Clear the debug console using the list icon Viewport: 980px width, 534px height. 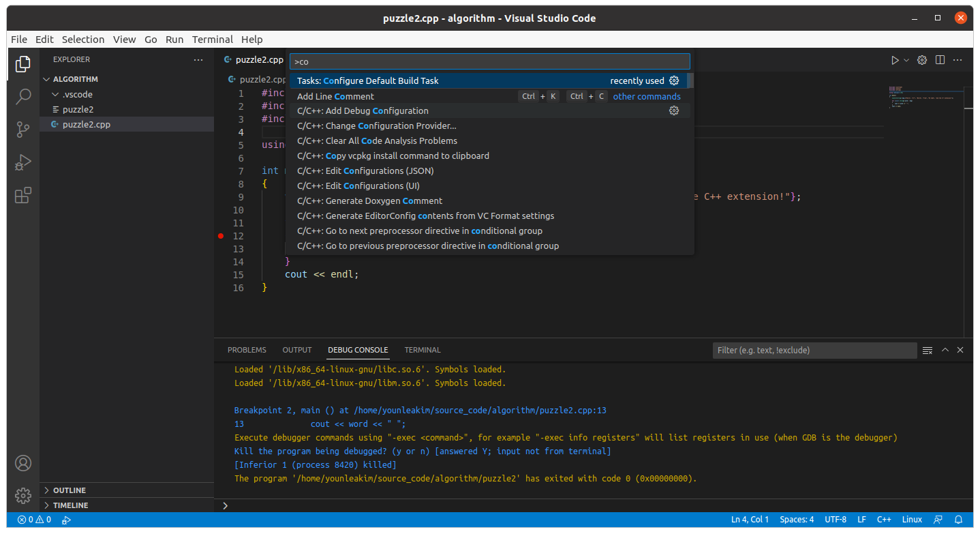coord(928,350)
